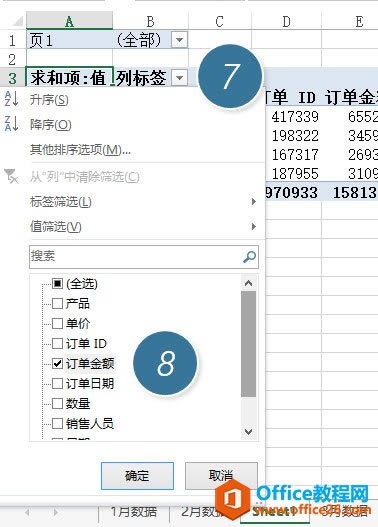Click the ascending sort A-Z icon

pos(11,99)
